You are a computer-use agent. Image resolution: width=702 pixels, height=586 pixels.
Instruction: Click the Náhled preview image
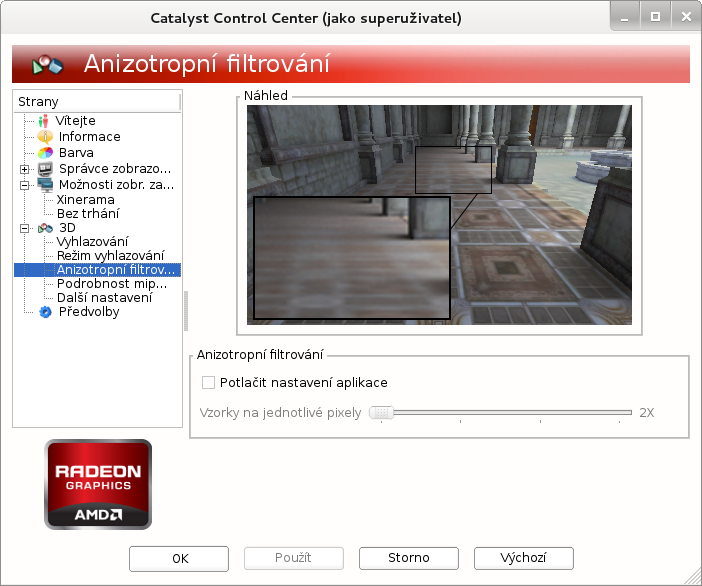(439, 215)
